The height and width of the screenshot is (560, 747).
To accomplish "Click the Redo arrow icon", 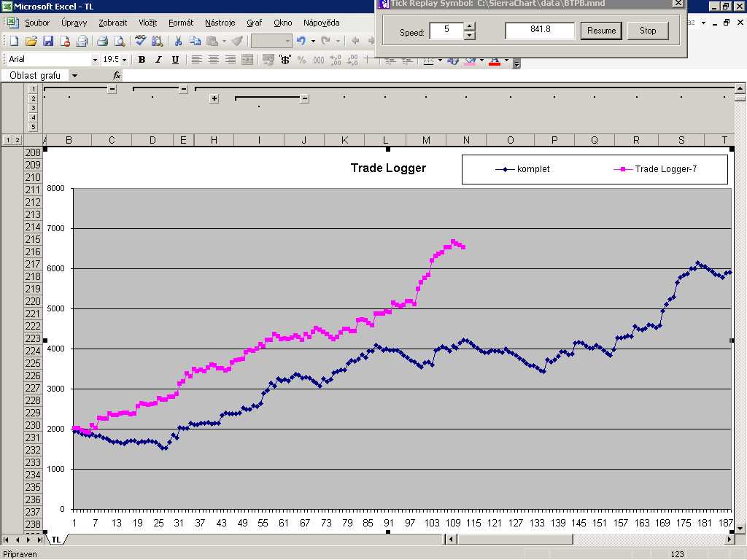I will tap(326, 41).
